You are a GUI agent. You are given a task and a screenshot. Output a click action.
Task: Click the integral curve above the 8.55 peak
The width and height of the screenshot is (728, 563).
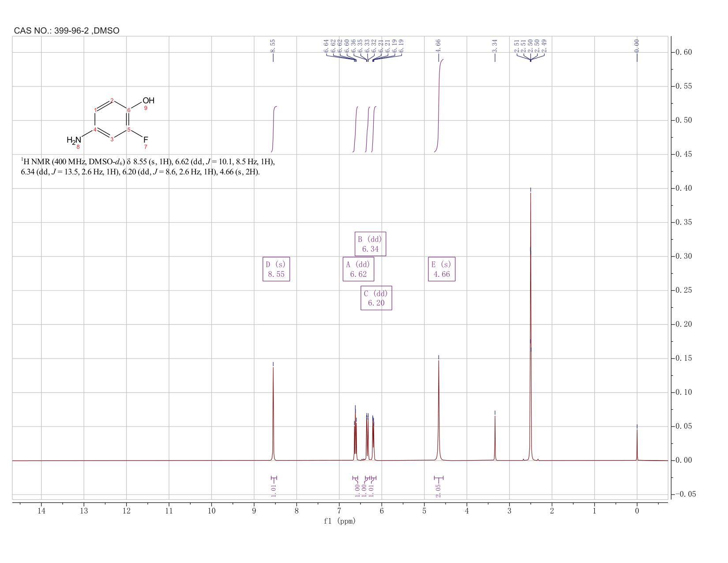point(274,129)
